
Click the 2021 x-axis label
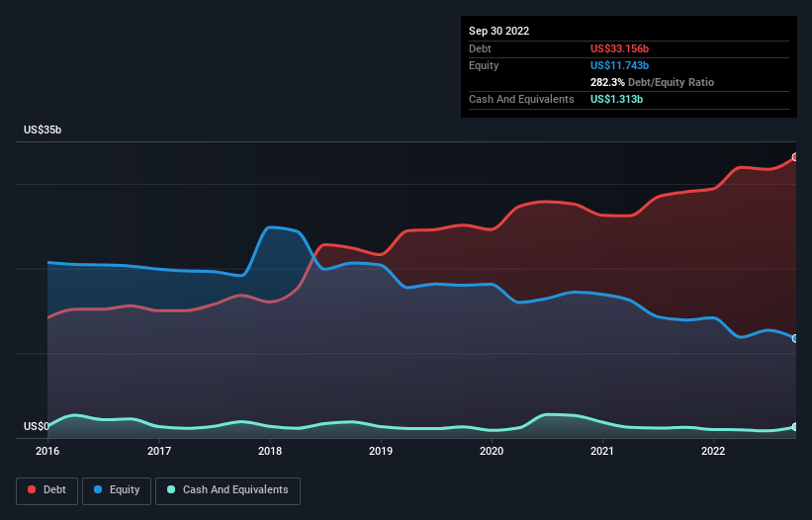pos(602,451)
